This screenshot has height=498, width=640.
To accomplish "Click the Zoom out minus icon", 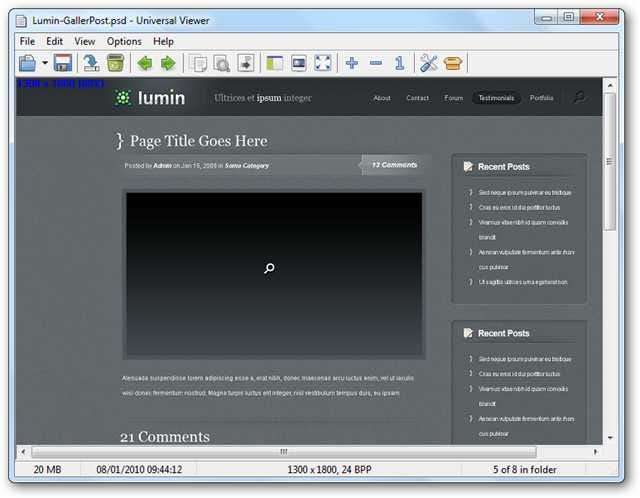I will (x=375, y=63).
